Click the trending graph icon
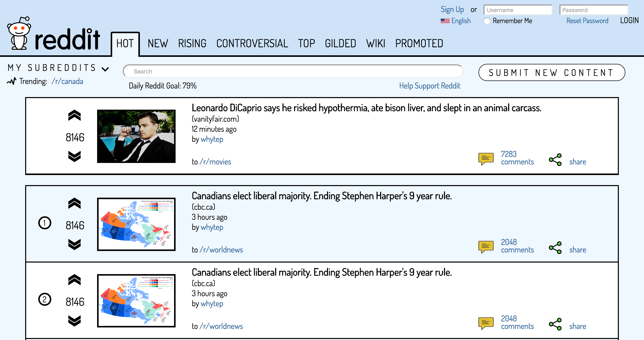Image resolution: width=644 pixels, height=340 pixels. click(12, 81)
